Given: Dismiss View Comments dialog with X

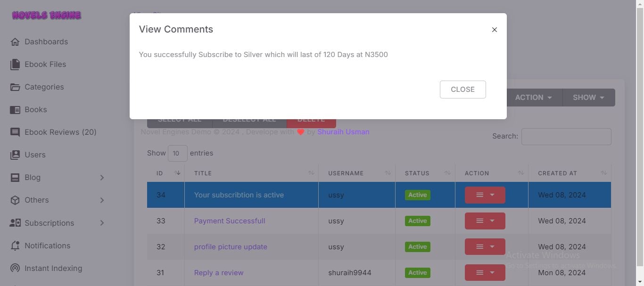Looking at the screenshot, I should point(494,30).
